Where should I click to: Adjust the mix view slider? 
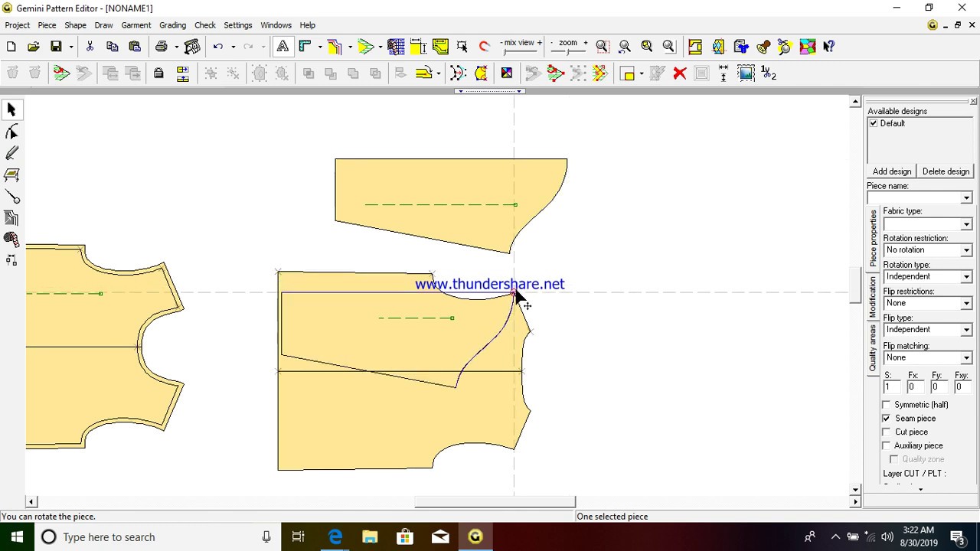point(521,51)
